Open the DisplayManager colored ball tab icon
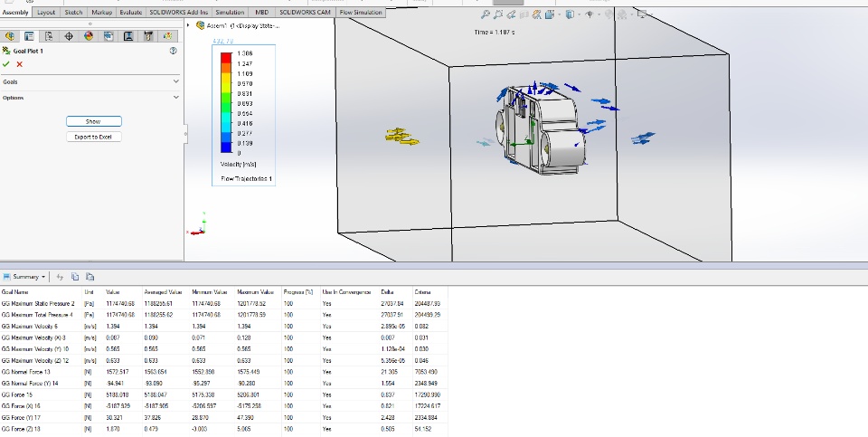The width and height of the screenshot is (868, 437). click(89, 36)
